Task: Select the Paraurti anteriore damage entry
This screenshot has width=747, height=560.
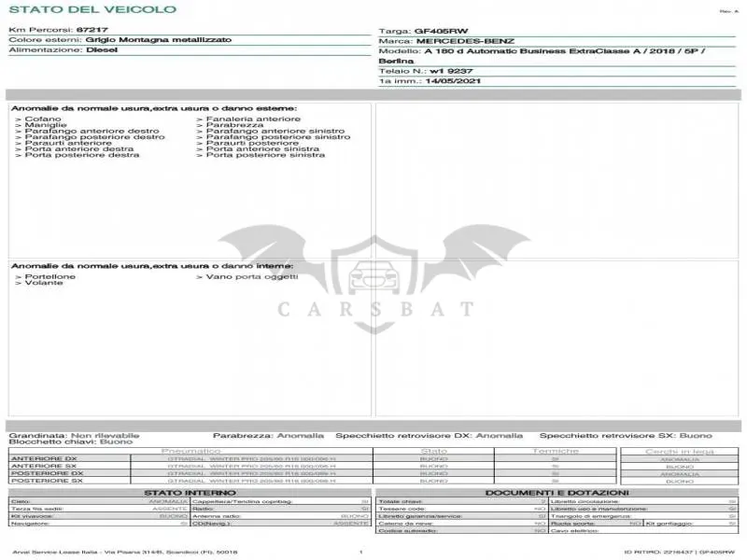Action: point(68,143)
